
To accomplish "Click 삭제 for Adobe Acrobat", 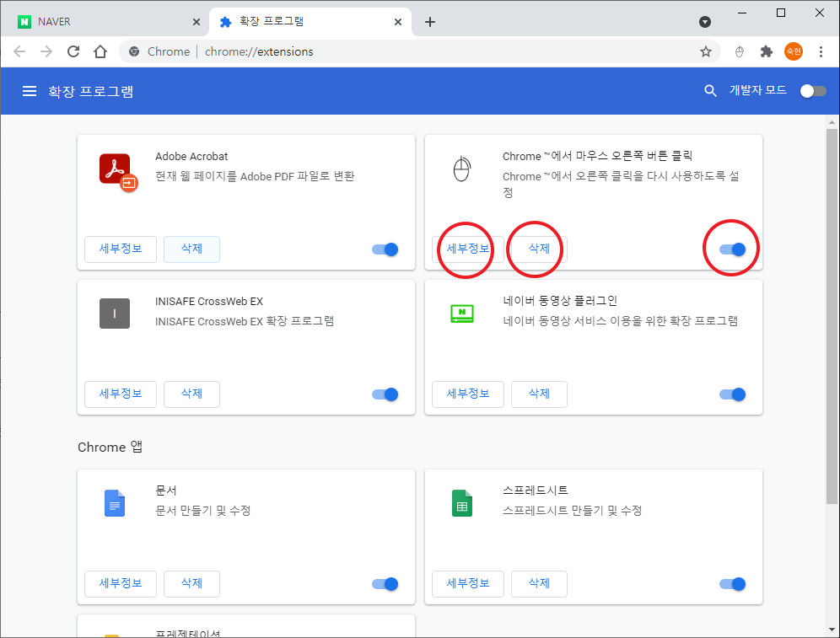I will (191, 249).
